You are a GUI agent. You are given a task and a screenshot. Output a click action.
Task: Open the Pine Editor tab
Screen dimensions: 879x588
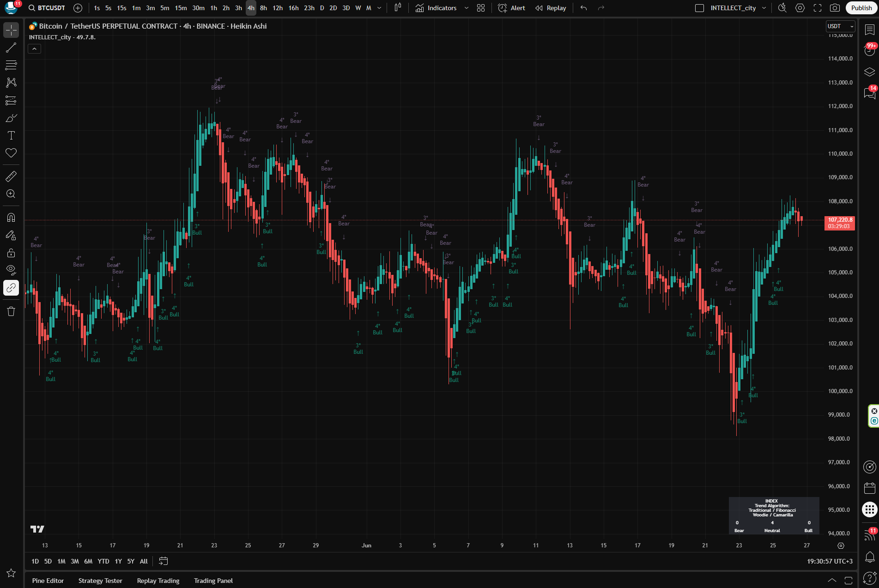(48, 581)
